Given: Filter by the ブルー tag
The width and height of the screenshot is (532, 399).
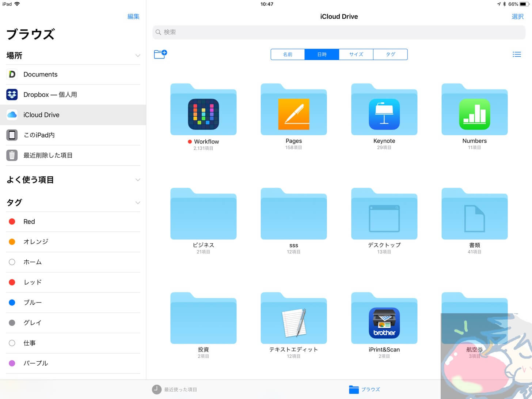Looking at the screenshot, I should (73, 302).
